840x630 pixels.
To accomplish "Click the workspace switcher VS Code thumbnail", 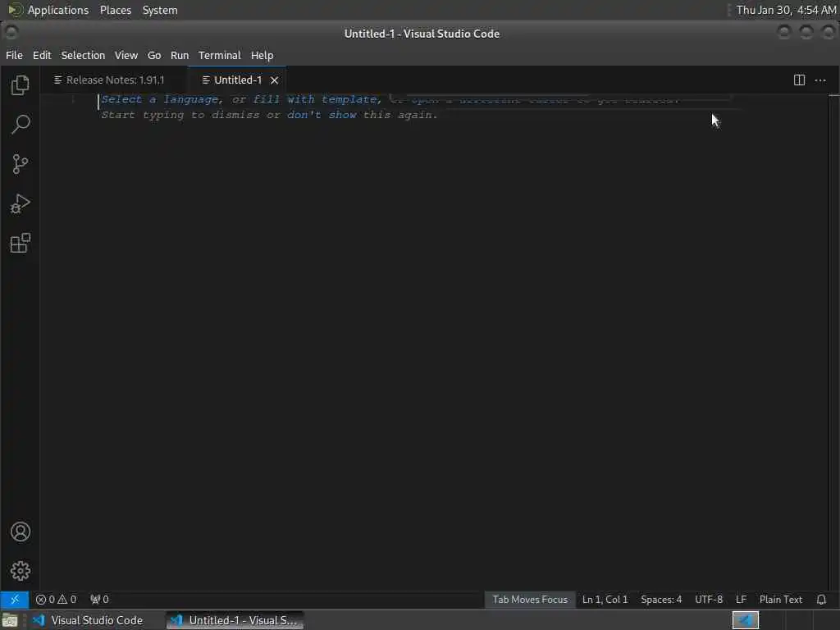I will pos(745,620).
